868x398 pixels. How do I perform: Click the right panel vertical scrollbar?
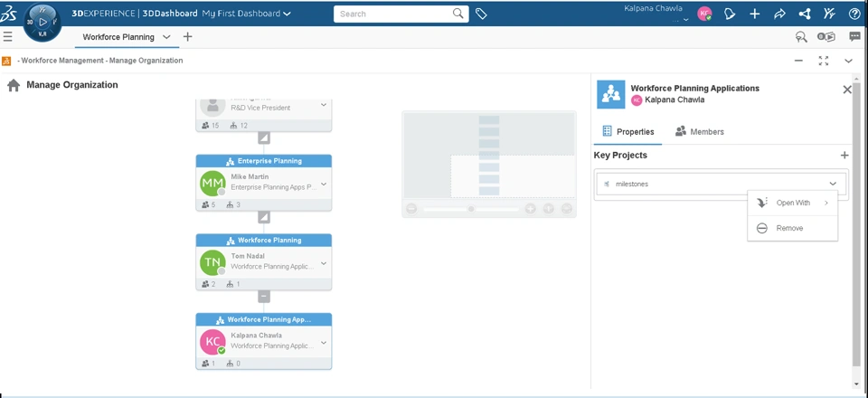[x=857, y=224]
